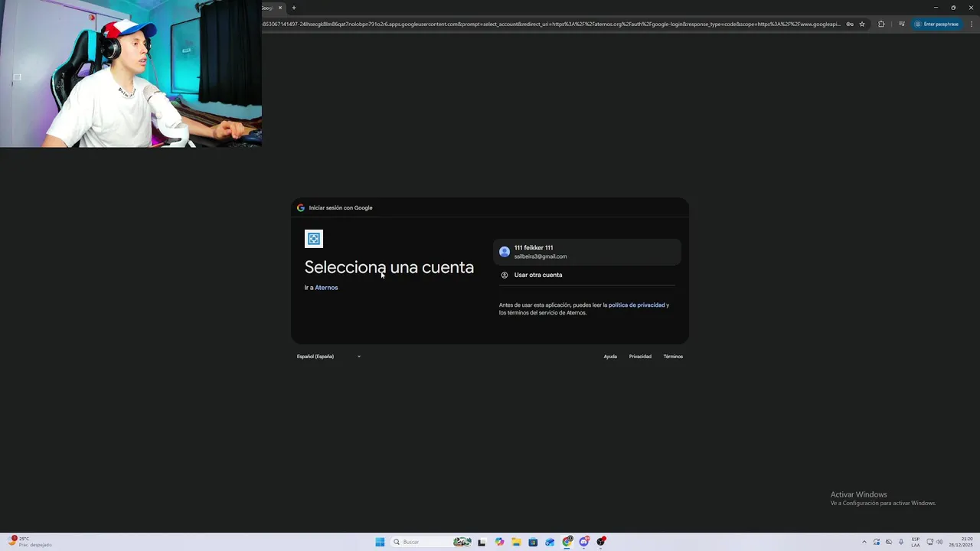Open the Términos footer link
Image resolution: width=980 pixels, height=551 pixels.
click(x=673, y=357)
